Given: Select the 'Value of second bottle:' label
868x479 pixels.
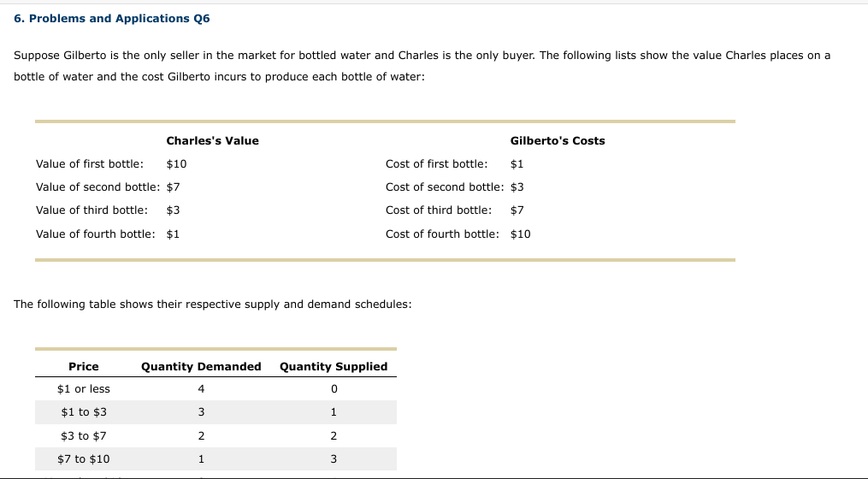Looking at the screenshot, I should [97, 186].
